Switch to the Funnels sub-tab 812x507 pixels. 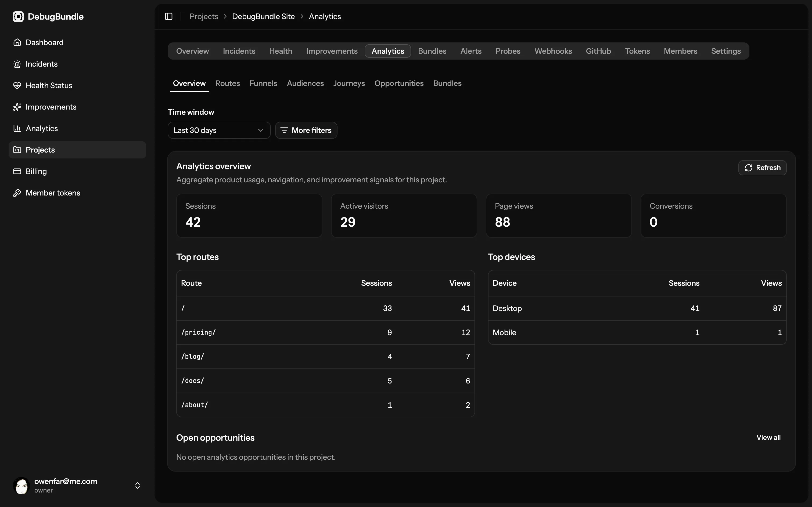point(263,83)
